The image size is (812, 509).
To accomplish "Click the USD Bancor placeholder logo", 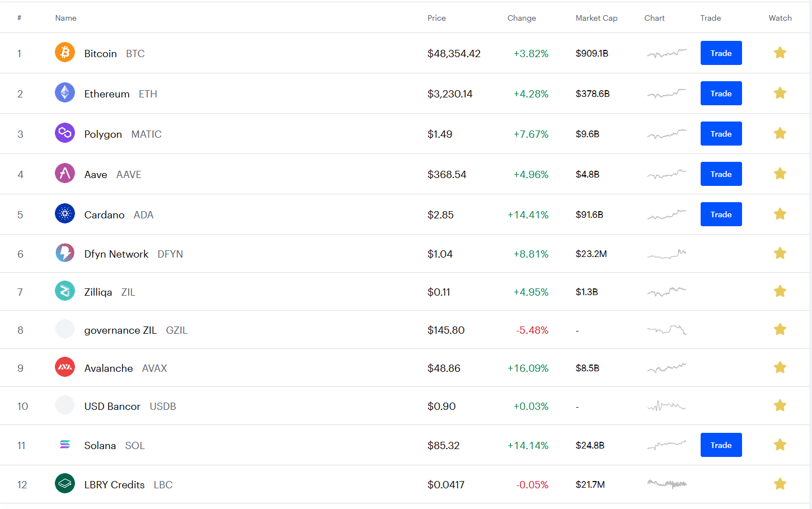I will 65,405.
